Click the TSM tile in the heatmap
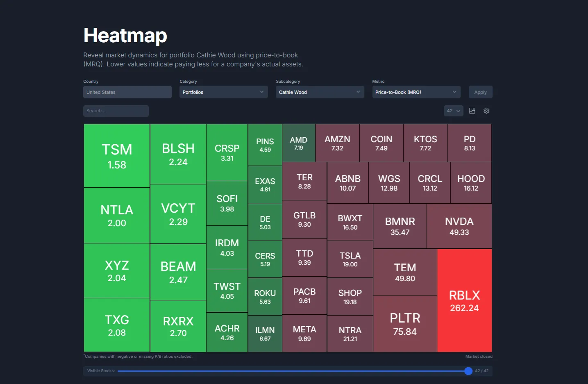 pos(116,156)
